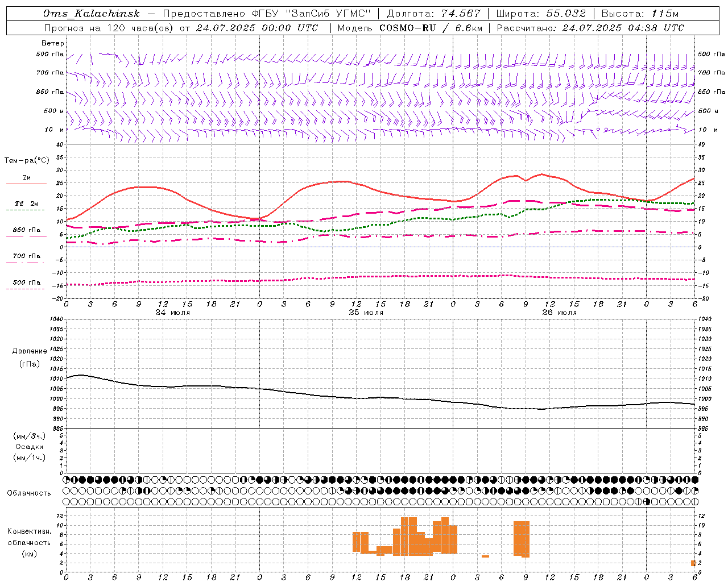
Task: Click the Долгота: 74.567 header value
Action: [x=433, y=14]
